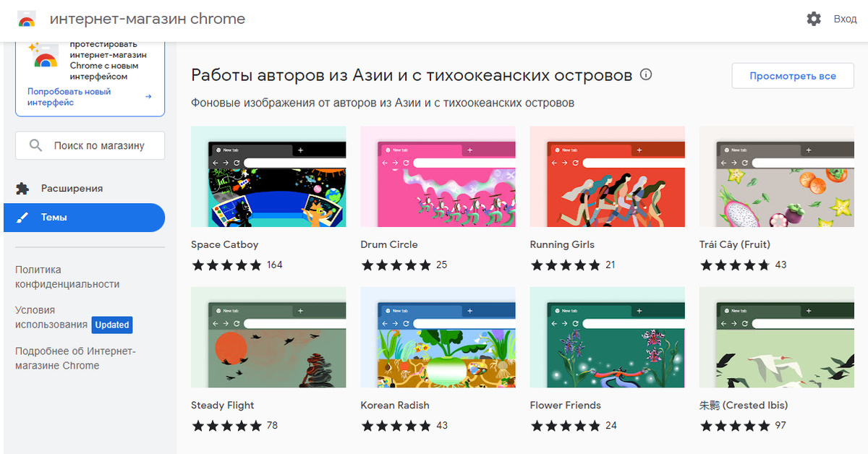The height and width of the screenshot is (454, 868).
Task: Open the Space Catboy theme thumbnail
Action: [268, 176]
